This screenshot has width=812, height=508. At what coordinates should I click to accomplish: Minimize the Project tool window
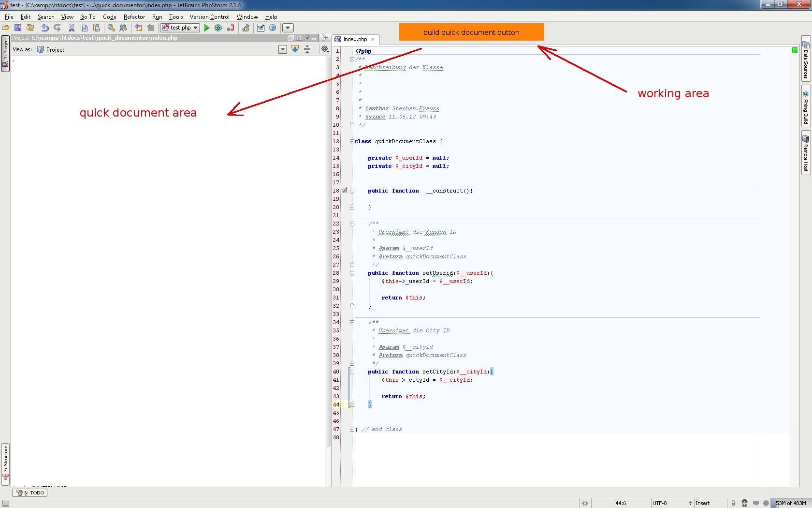coord(314,38)
